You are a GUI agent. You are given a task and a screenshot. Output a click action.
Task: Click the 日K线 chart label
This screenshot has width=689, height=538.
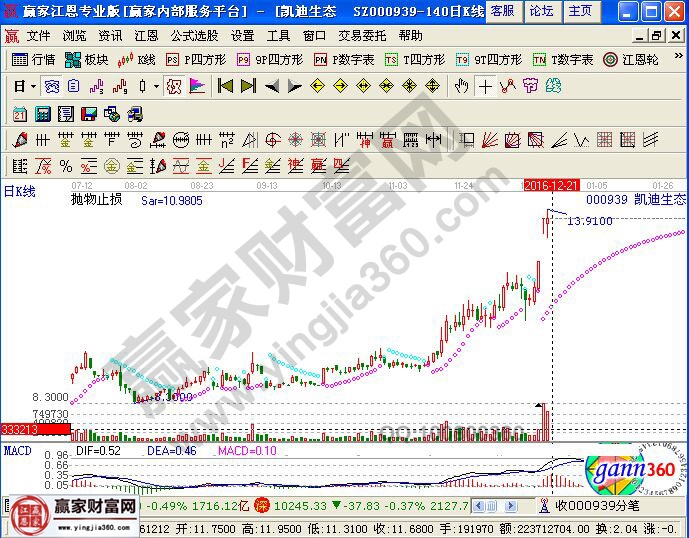pyautogui.click(x=19, y=191)
